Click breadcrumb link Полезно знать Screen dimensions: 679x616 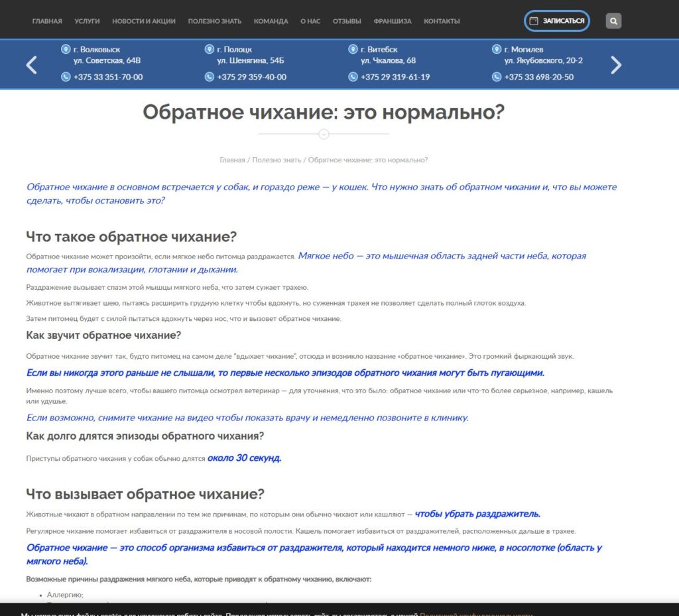click(x=277, y=160)
